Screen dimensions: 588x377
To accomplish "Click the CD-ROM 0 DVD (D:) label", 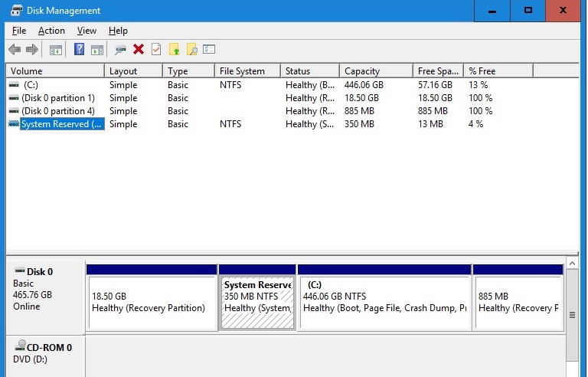I will pyautogui.click(x=45, y=357).
